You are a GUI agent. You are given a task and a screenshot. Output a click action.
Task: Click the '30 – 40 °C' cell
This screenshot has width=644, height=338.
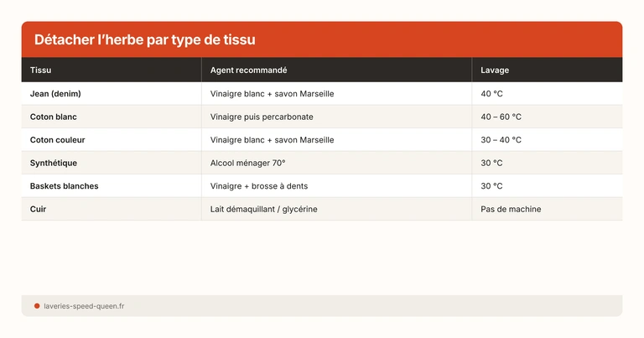tap(501, 140)
